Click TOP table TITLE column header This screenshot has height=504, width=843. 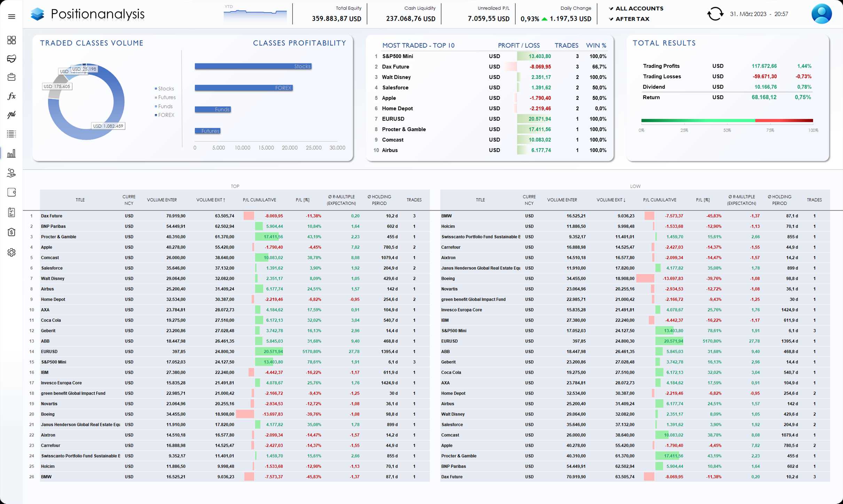pos(80,200)
